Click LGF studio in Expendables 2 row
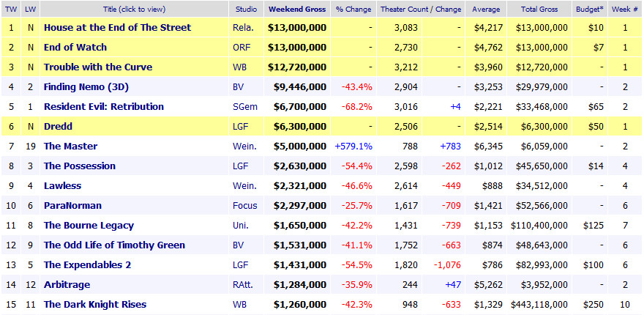Image resolution: width=644 pixels, height=315 pixels. point(240,265)
